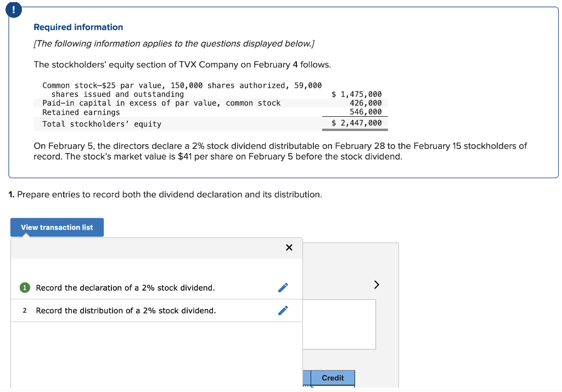
Task: Click the $ 2,447,000 total equity value
Action: tap(356, 123)
